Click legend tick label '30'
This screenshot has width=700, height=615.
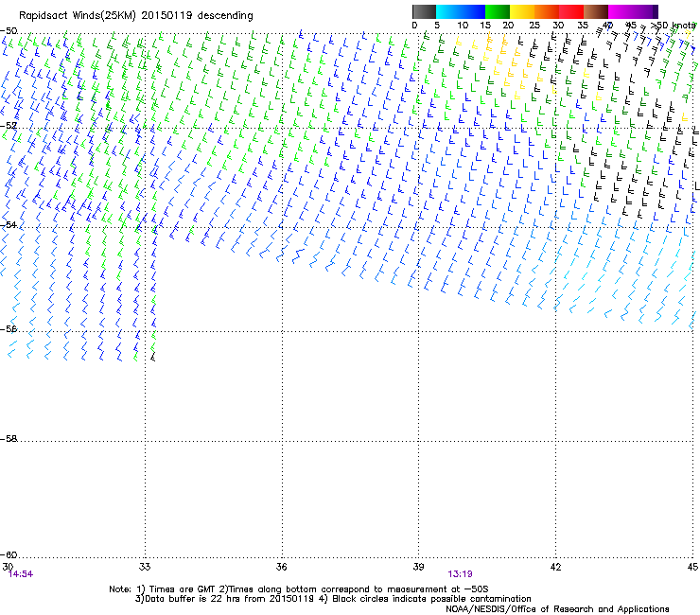click(x=558, y=26)
